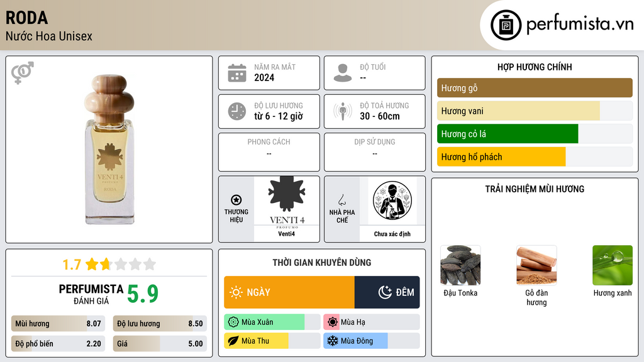Select the Hương gỗ accord bar
The image size is (644, 362).
click(535, 88)
